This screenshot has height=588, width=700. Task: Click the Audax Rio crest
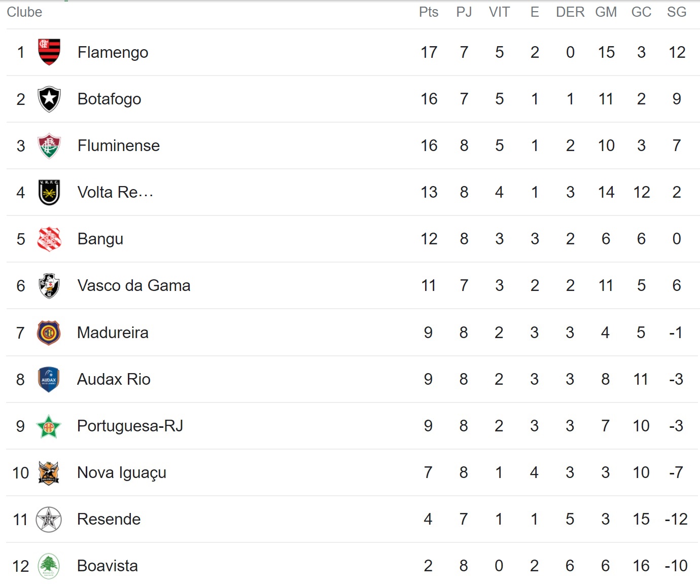tap(49, 379)
